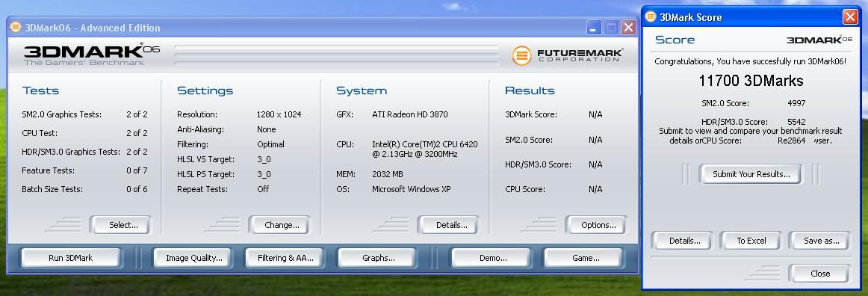Open Filtering & AA... tool
Image resolution: width=868 pixels, height=296 pixels.
283,258
